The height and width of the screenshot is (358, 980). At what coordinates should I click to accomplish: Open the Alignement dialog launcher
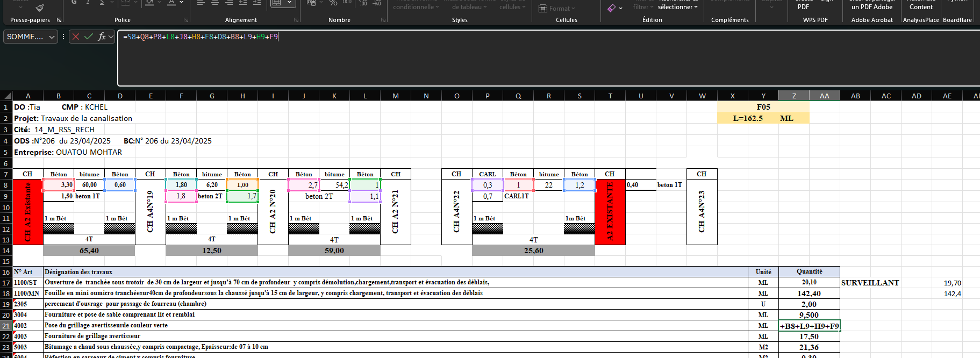tap(296, 20)
